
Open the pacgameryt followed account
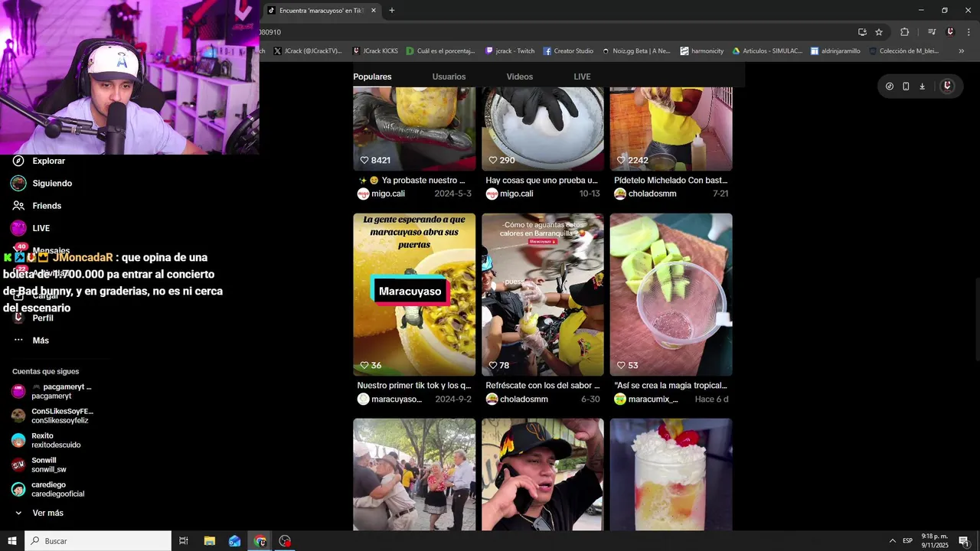(51, 391)
